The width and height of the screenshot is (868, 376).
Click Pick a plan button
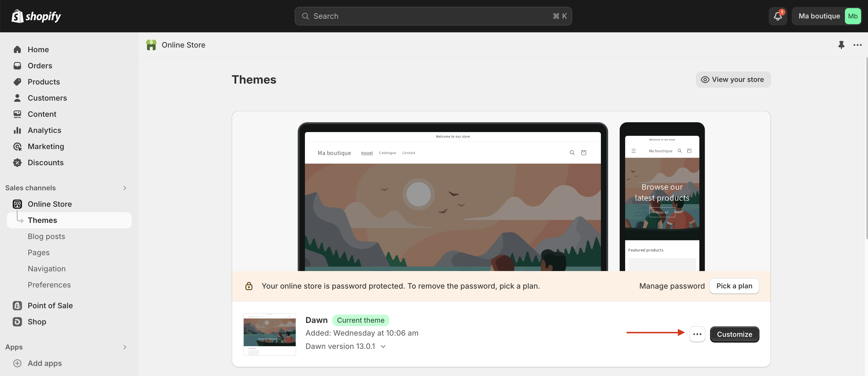[734, 286]
